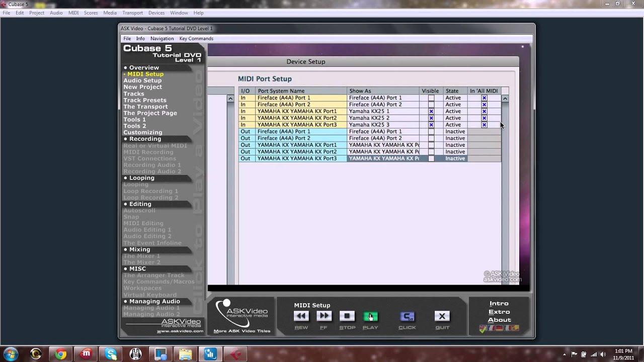Screen dimensions: 644x362
Task: Click the red 'm' taskbar icon
Action: [86, 354]
